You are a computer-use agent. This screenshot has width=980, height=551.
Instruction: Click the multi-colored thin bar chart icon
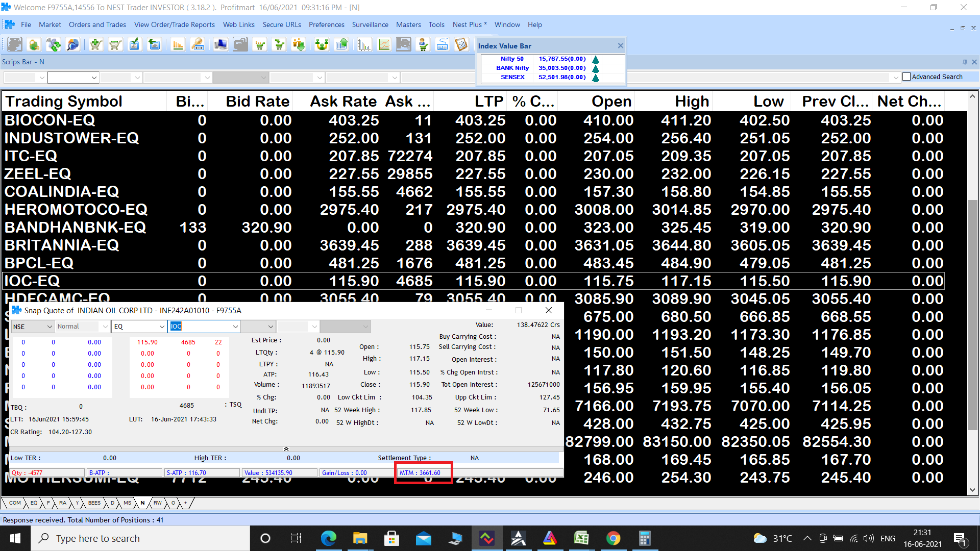364,45
